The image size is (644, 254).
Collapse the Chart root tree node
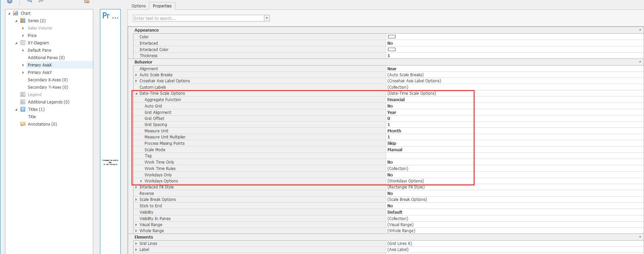[x=9, y=13]
